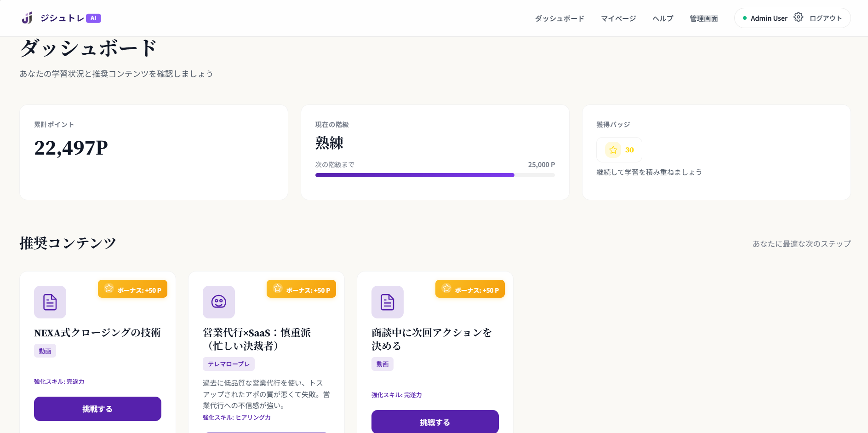868x433 pixels.
Task: Open the Admin User account area
Action: pos(768,18)
